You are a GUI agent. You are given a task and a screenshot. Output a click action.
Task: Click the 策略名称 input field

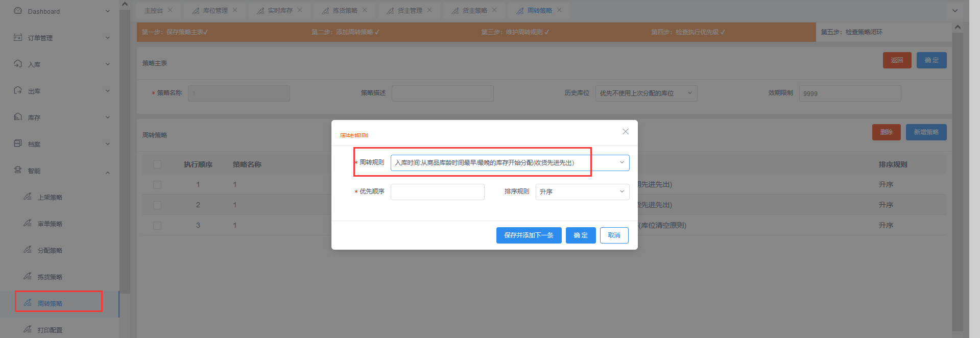(239, 93)
